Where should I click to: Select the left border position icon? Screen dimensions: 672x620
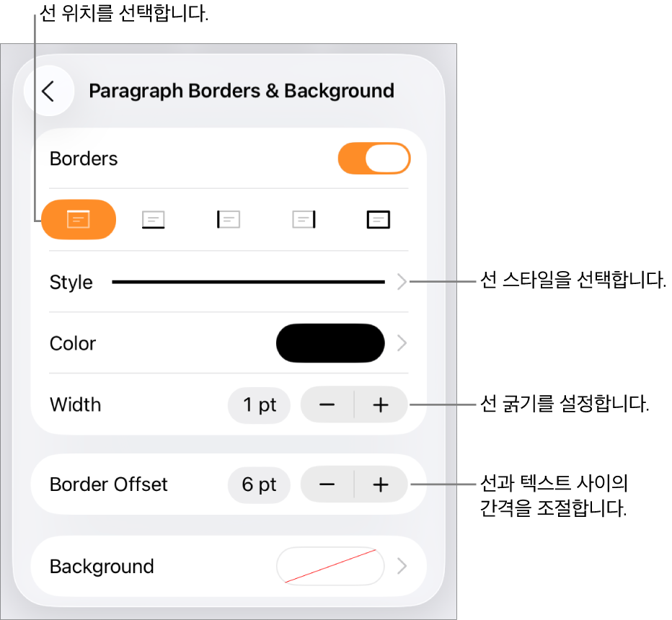pyautogui.click(x=229, y=219)
